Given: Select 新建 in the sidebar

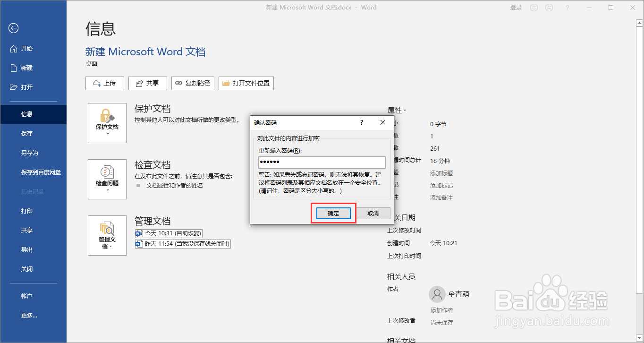Looking at the screenshot, I should click(x=33, y=68).
